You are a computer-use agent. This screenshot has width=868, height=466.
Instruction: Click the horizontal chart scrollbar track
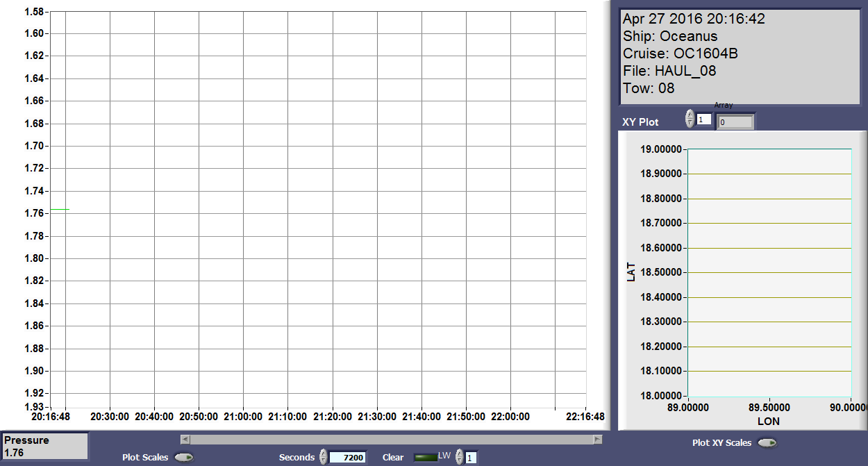[391, 439]
